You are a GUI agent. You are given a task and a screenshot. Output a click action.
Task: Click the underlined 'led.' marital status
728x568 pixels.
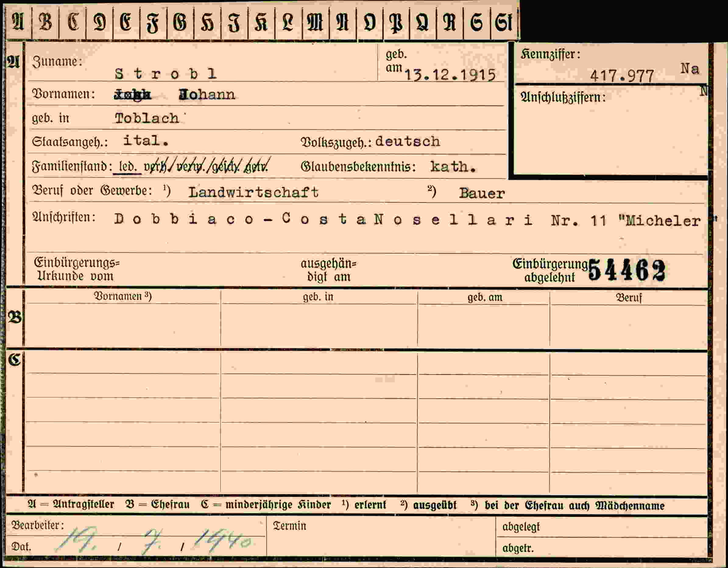[128, 167]
